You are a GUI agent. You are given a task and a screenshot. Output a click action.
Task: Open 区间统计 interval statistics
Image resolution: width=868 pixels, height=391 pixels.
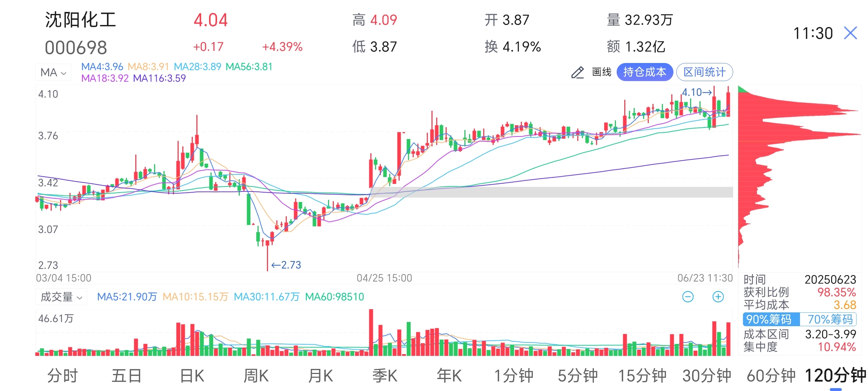[x=705, y=72]
